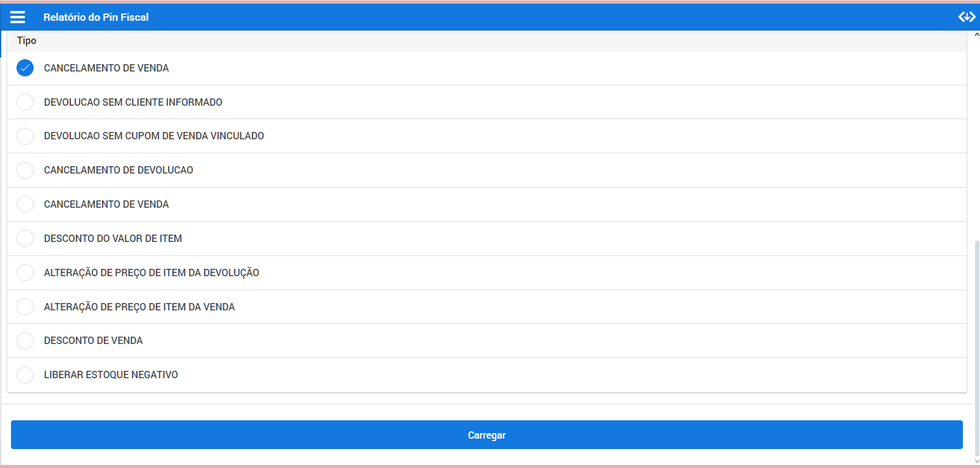Pick DESCONTO DO VALOR DE ITEM

pos(25,238)
